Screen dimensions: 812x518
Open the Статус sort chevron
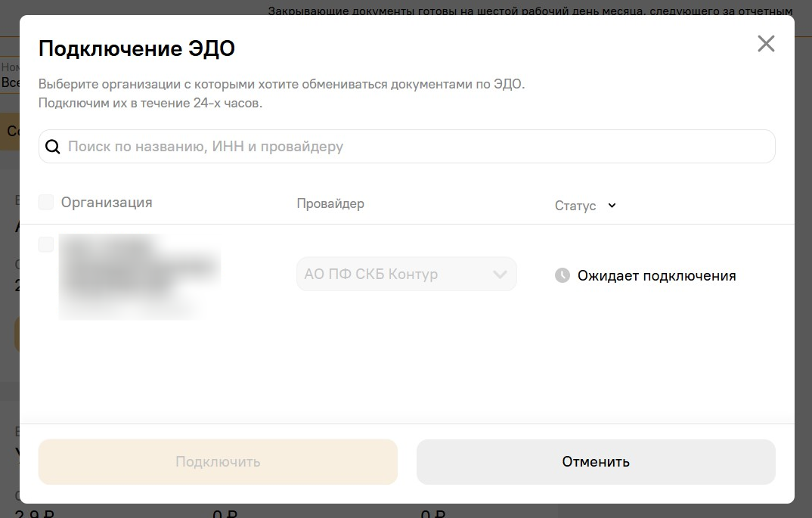point(612,206)
